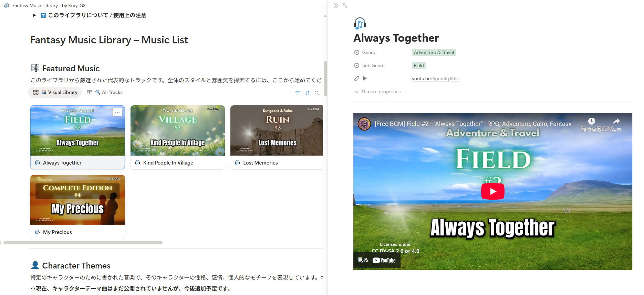Image resolution: width=644 pixels, height=295 pixels.
Task: Select the Visual Library view tab
Action: pos(55,92)
